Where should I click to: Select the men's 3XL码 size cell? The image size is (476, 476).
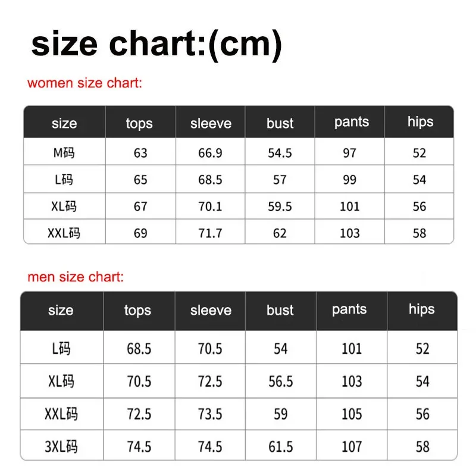pyautogui.click(x=61, y=447)
